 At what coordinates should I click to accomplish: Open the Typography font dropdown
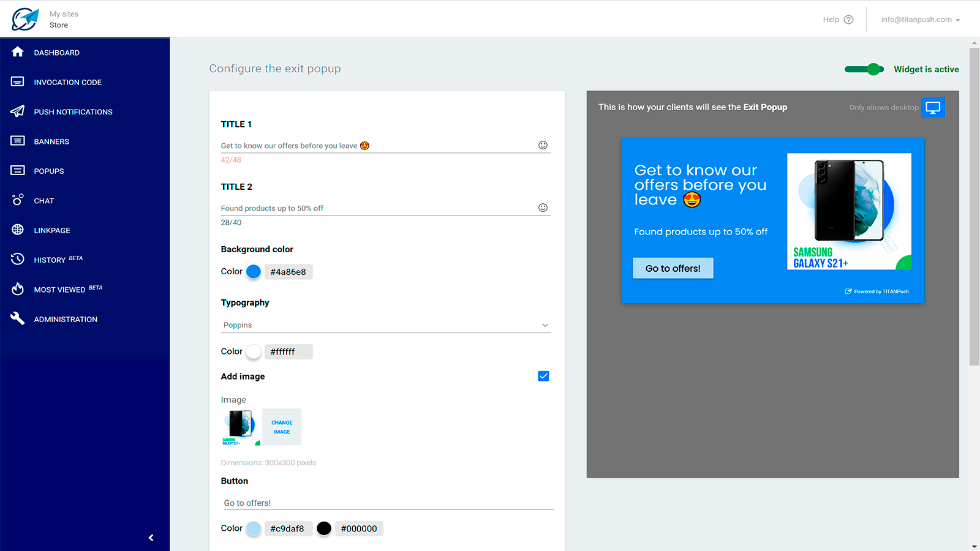(386, 325)
